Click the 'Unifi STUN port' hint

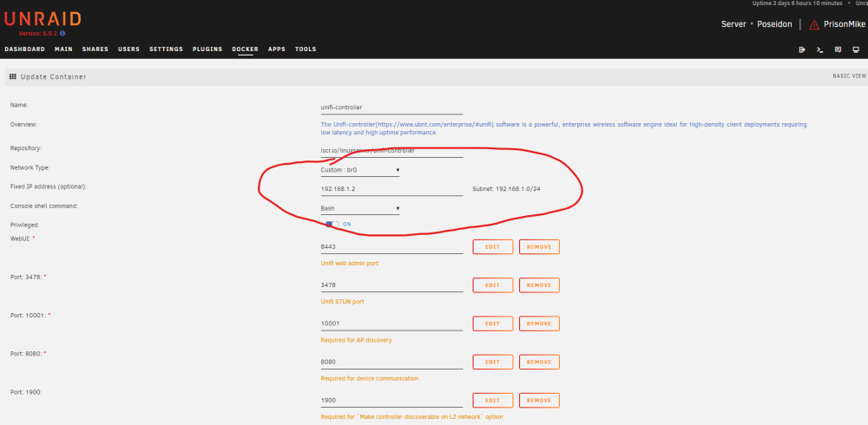(x=342, y=302)
